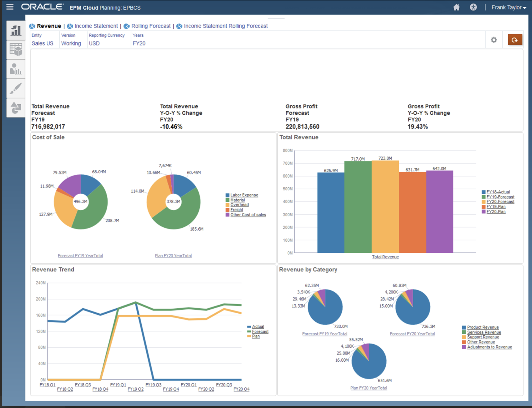Click the FY18-Actual legend link
Screen dimensions: 532x408
click(498, 192)
